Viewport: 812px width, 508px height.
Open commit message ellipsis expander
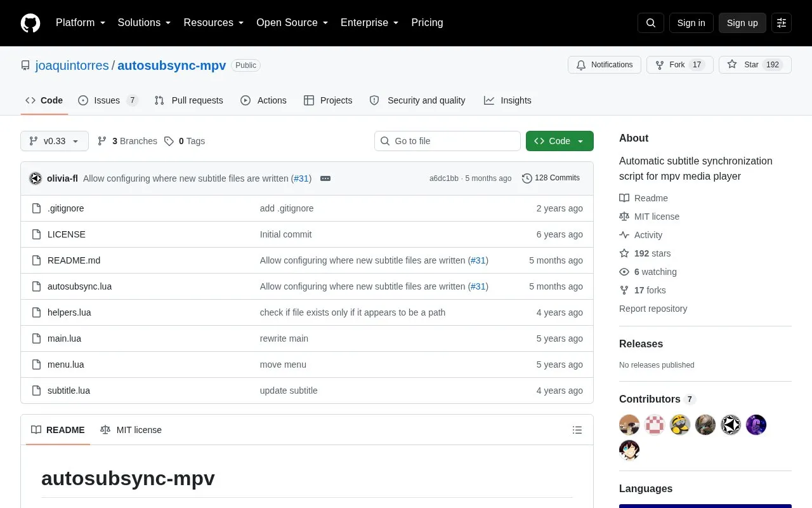point(325,178)
